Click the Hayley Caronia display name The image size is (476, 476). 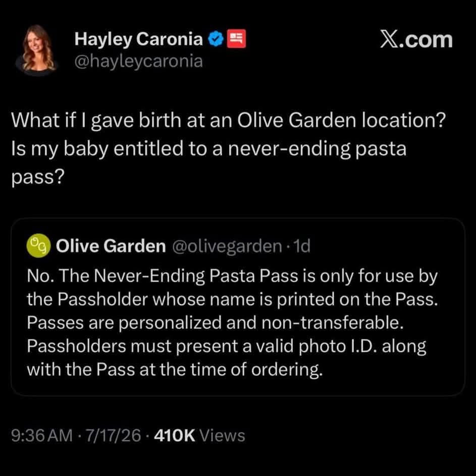click(x=139, y=39)
